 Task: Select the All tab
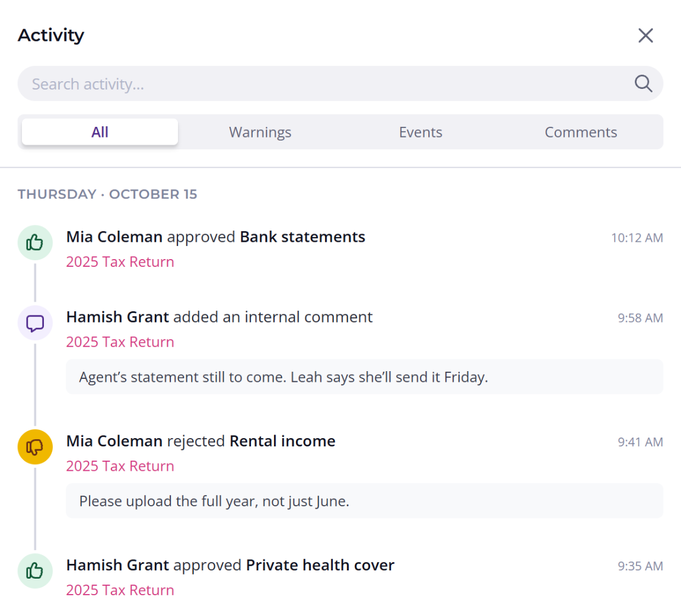(x=100, y=132)
